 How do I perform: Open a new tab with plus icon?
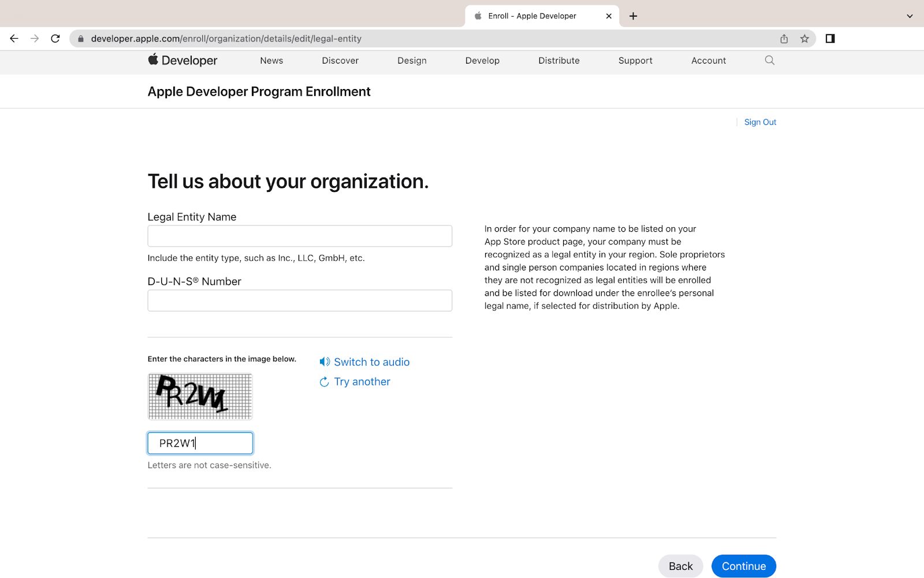pos(633,16)
